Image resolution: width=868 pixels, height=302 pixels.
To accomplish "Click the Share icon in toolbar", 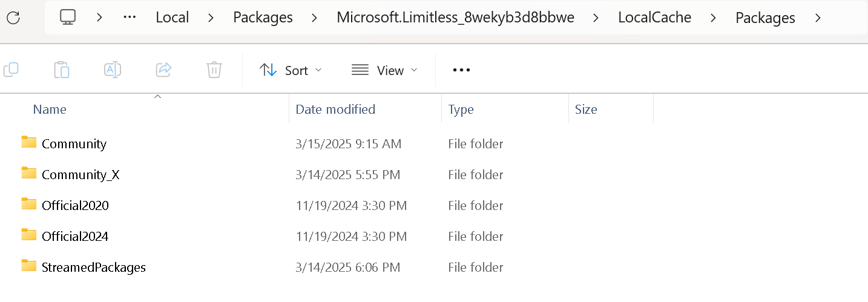I will [x=164, y=70].
